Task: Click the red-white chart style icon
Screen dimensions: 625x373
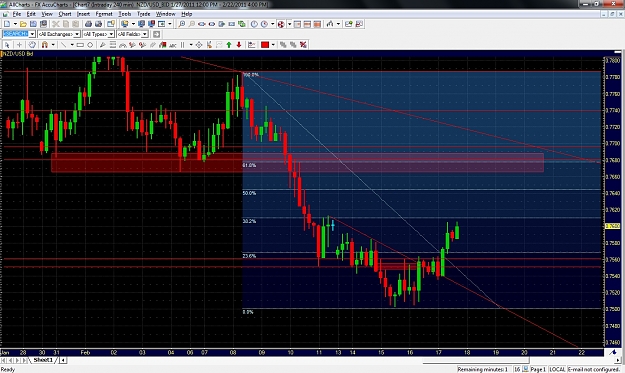Action: pos(281,24)
